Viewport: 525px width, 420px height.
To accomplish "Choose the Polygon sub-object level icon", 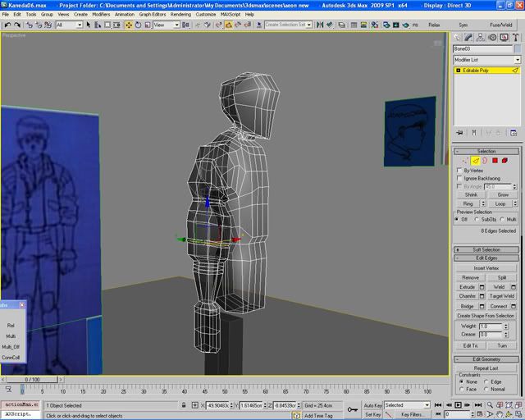I will (495, 161).
